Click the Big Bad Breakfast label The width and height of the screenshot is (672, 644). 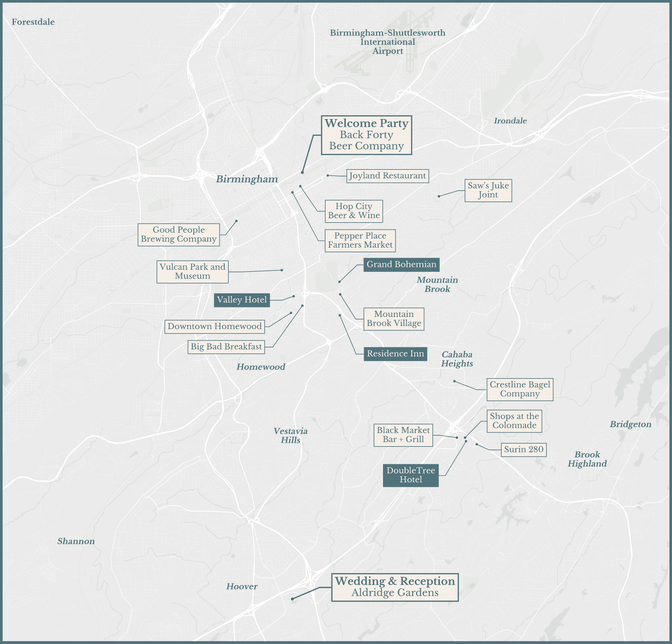tap(226, 347)
